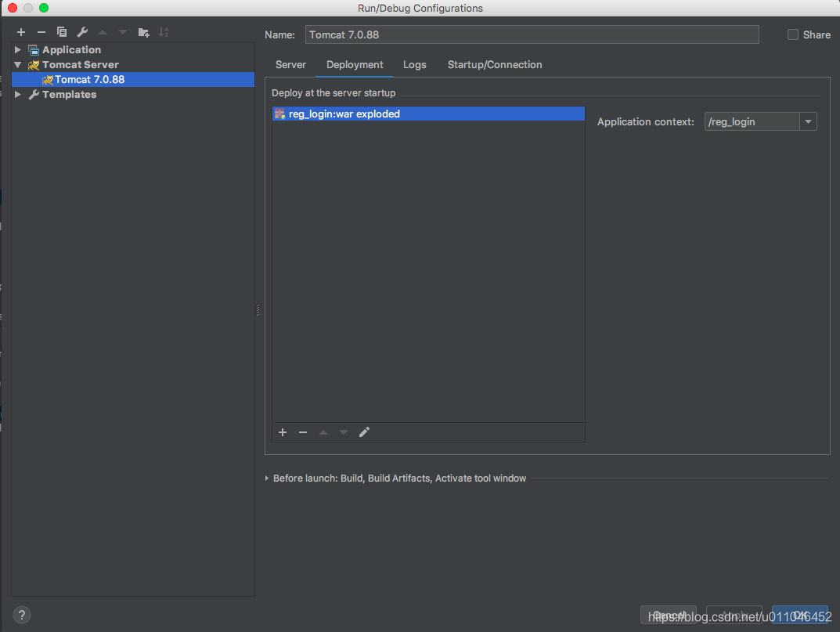This screenshot has width=840, height=632.
Task: Open edit defaults wrench icon in toolbar
Action: pyautogui.click(x=82, y=32)
